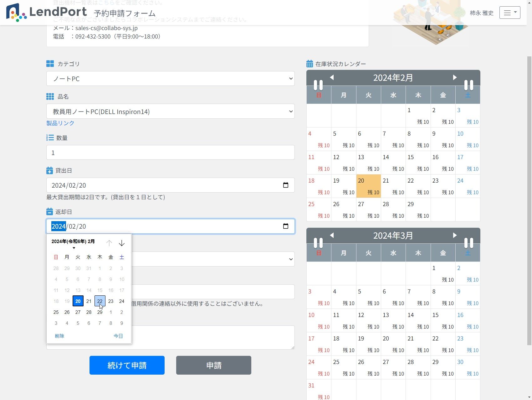Click the 申請 submit button
532x400 pixels.
[x=214, y=365]
